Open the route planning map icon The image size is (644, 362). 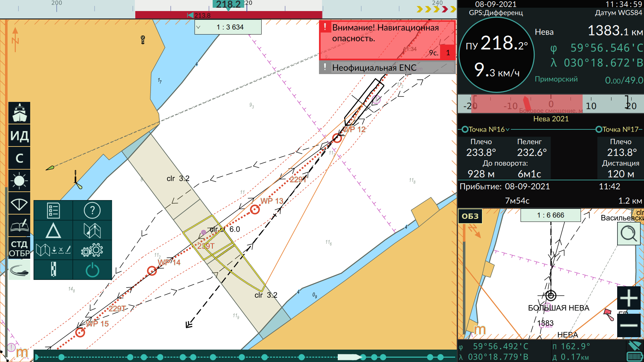tap(92, 230)
